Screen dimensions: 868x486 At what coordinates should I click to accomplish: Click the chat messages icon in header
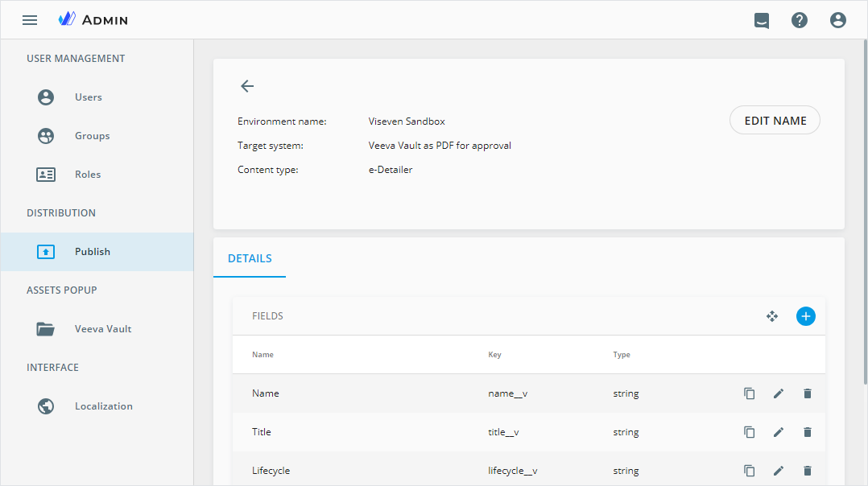pos(761,20)
